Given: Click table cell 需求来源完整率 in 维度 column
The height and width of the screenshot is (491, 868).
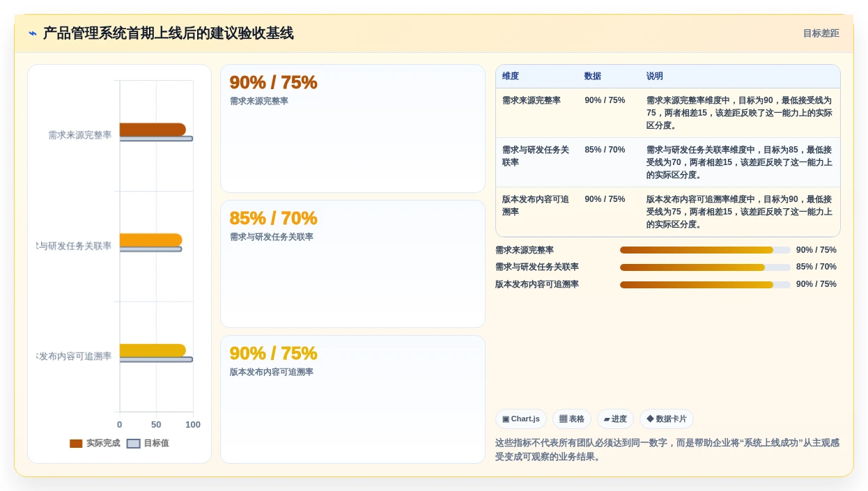Looking at the screenshot, I should (x=532, y=100).
